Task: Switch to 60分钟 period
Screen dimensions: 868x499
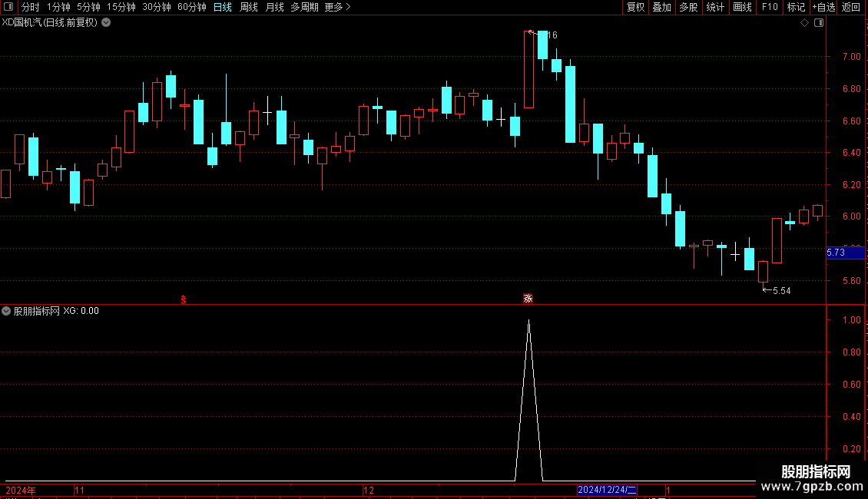Action: pos(191,7)
